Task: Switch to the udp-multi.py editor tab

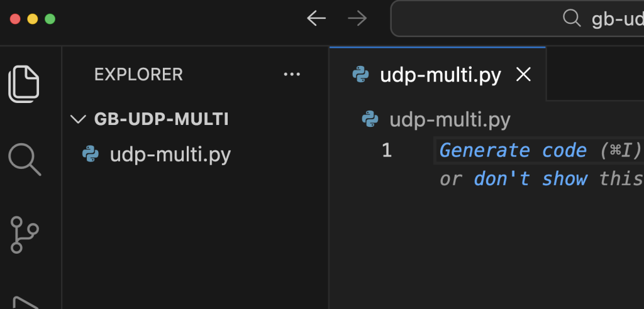Action: (x=440, y=75)
